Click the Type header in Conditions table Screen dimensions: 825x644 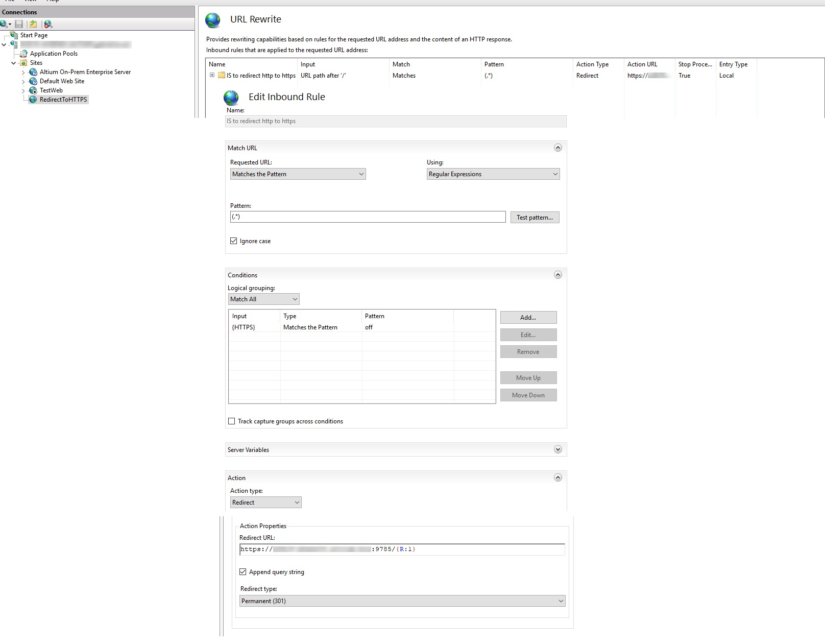(x=321, y=316)
